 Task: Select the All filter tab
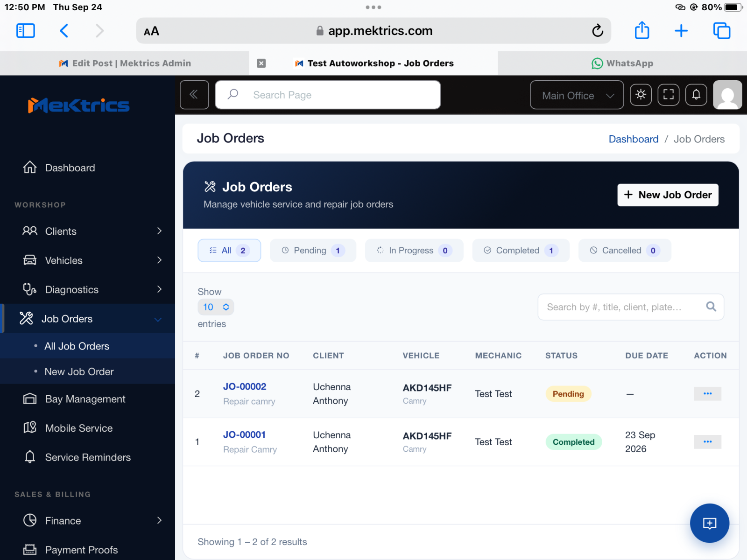(229, 251)
